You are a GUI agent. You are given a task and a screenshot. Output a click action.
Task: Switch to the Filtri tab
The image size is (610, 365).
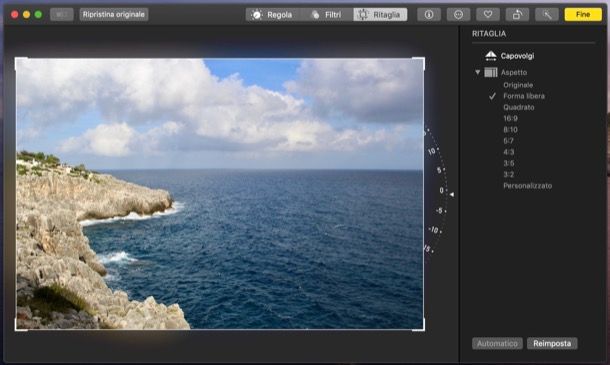327,15
